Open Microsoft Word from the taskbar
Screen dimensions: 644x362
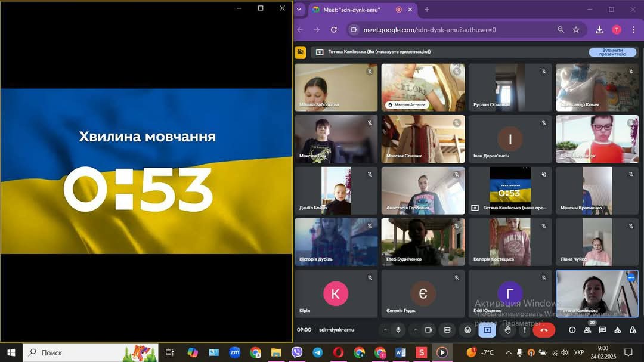point(401,352)
